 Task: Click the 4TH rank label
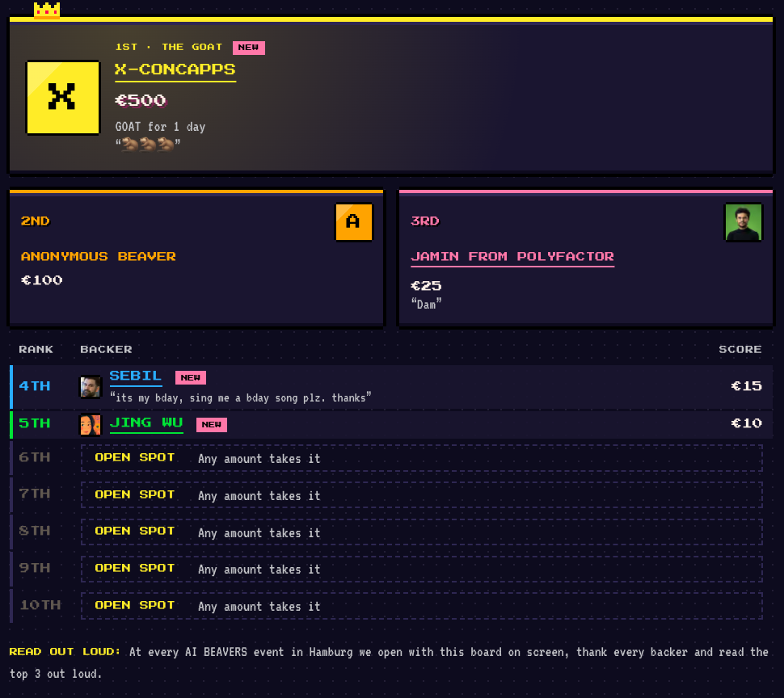35,386
